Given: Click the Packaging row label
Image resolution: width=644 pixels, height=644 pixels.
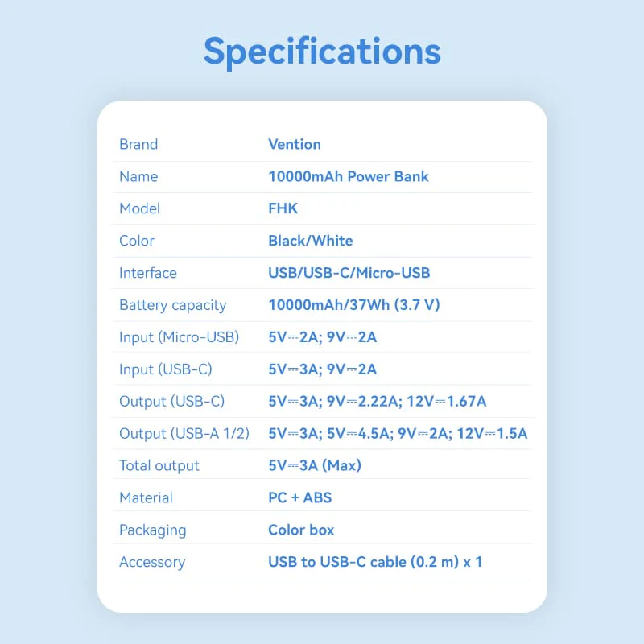Looking at the screenshot, I should click(153, 530).
